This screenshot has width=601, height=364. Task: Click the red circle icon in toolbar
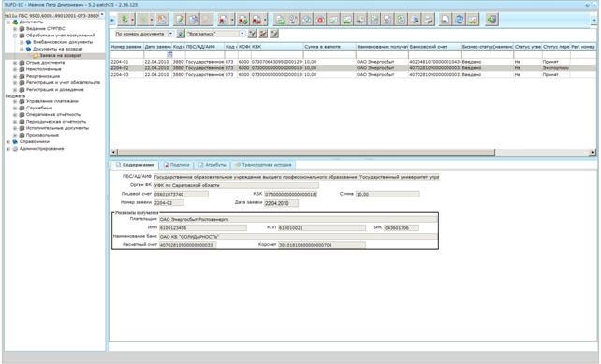coord(320,19)
